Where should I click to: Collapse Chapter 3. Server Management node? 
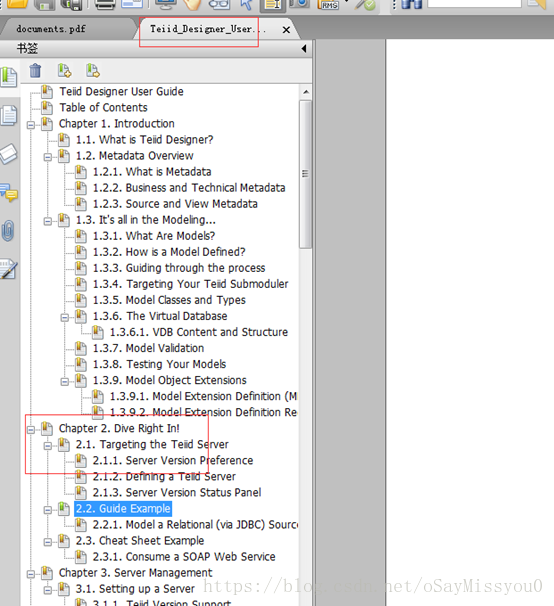31,574
